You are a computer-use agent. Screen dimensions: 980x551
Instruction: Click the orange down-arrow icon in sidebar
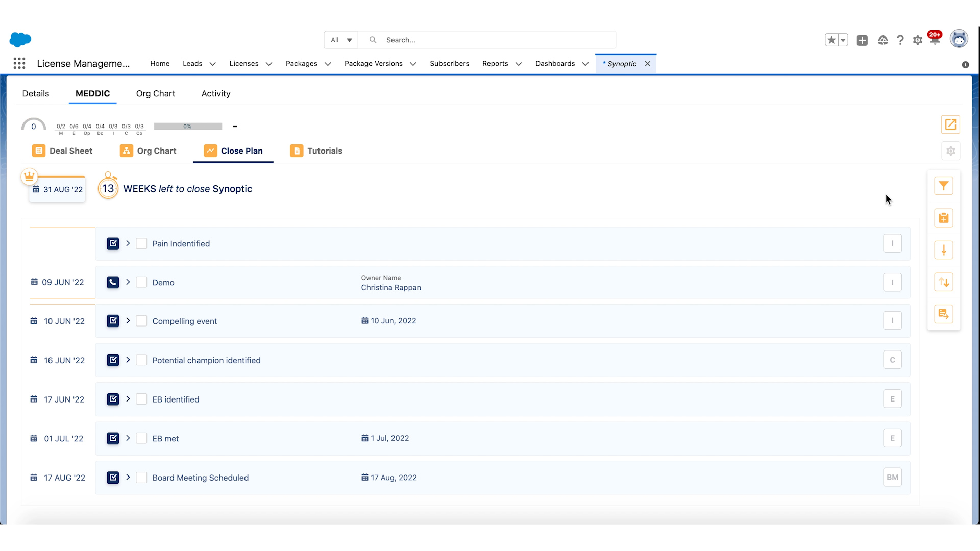coord(943,250)
